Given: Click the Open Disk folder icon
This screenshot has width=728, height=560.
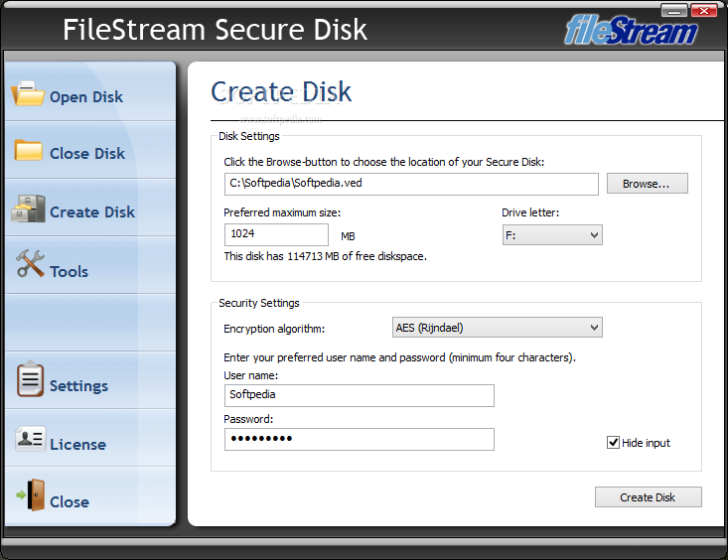Looking at the screenshot, I should [x=28, y=93].
